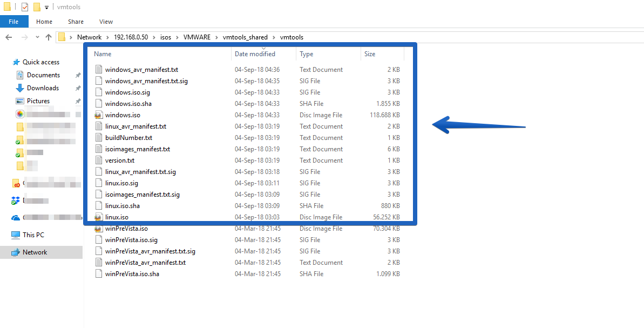This screenshot has height=328, width=644.
Task: Click the linux.iso.sig file icon
Action: point(98,183)
